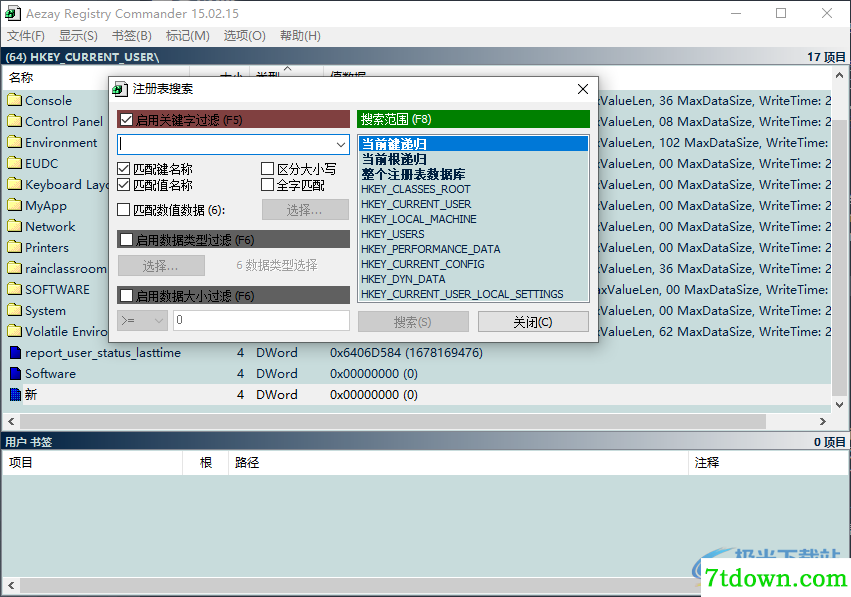The width and height of the screenshot is (851, 597).
Task: Open the 显示(S) menu
Action: coord(78,36)
